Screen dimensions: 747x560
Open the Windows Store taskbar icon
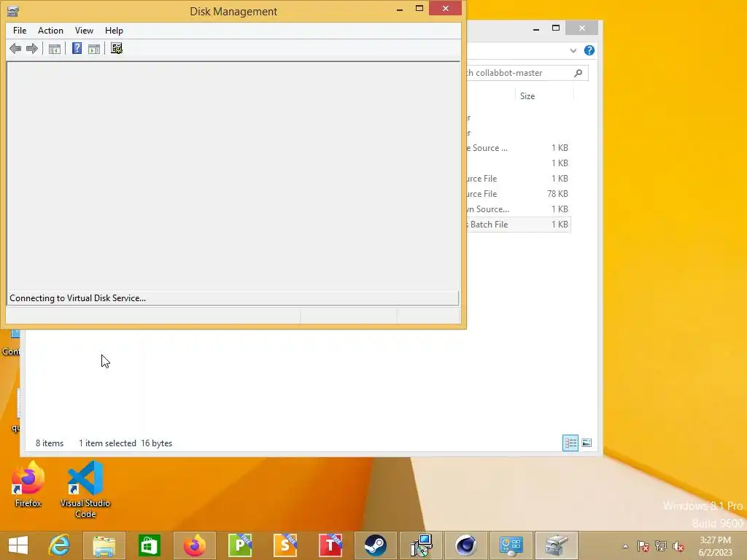click(x=149, y=545)
